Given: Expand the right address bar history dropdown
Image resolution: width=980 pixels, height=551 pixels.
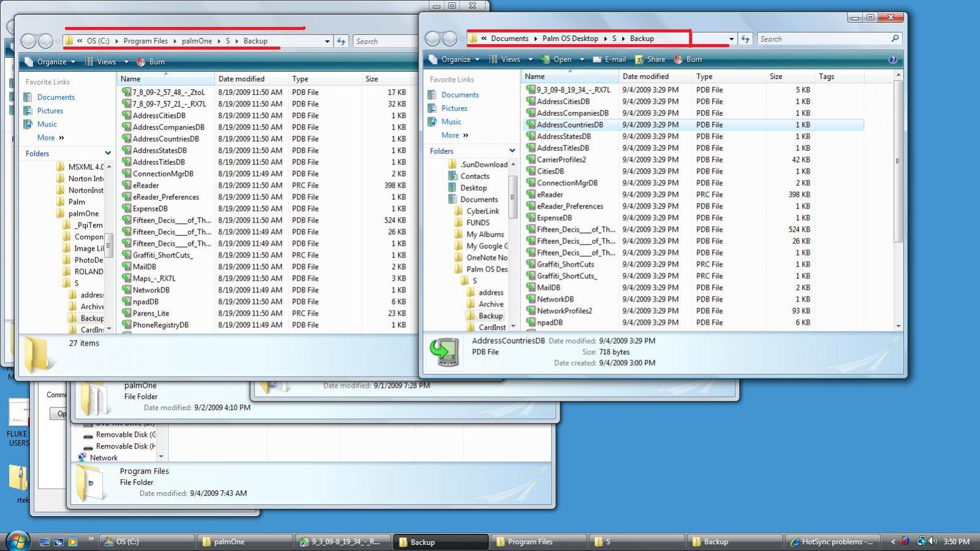Looking at the screenshot, I should pyautogui.click(x=731, y=39).
